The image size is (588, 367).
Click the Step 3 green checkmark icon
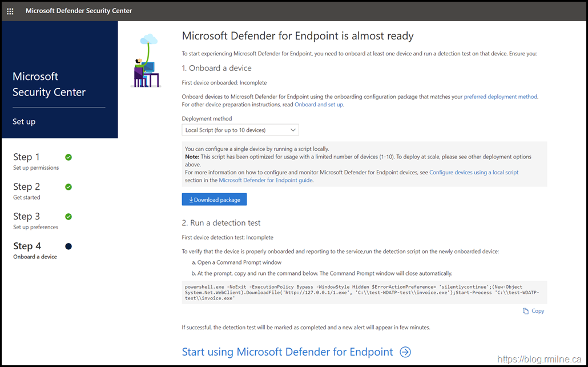point(69,217)
